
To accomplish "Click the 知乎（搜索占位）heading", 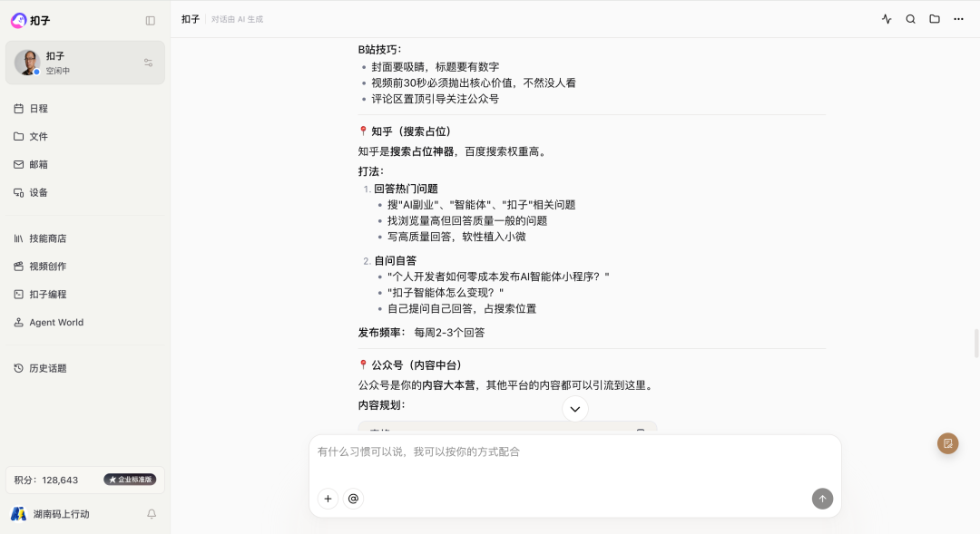I will (x=405, y=131).
